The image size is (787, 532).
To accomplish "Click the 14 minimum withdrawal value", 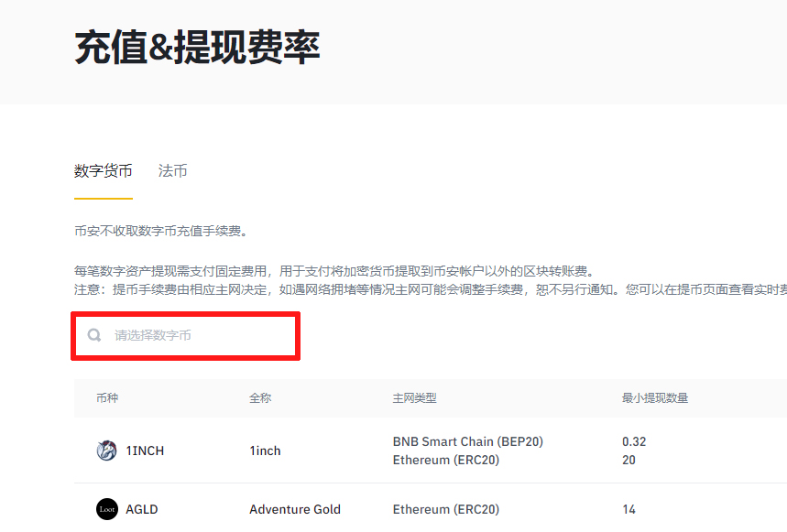I will 629,509.
